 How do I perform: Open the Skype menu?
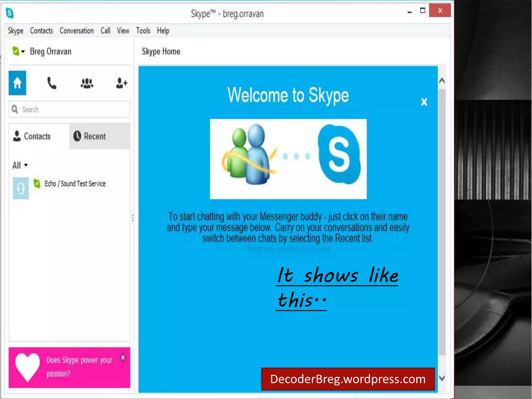[16, 31]
